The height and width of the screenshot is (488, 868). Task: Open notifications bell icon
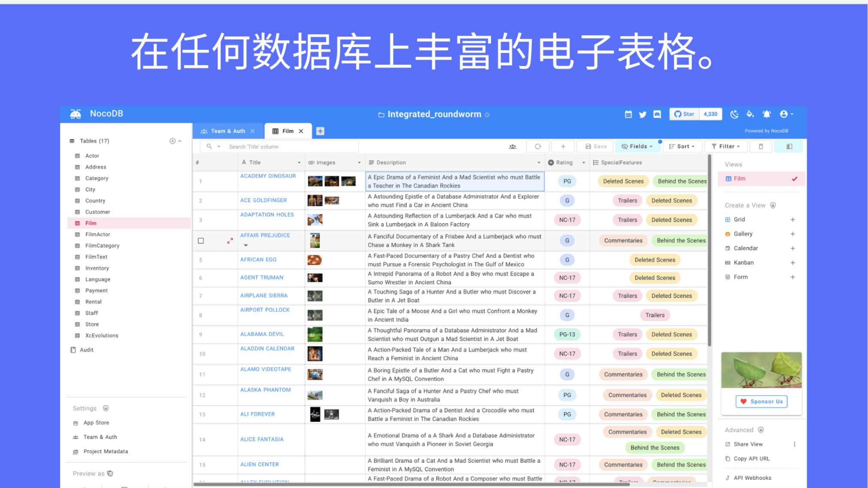[767, 114]
